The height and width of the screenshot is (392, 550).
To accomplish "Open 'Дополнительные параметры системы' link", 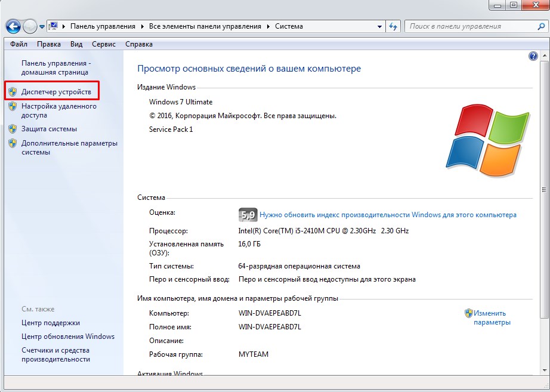I will (69, 148).
